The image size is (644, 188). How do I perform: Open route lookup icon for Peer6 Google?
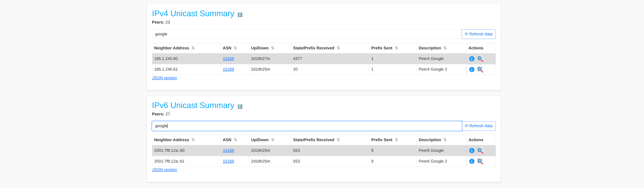point(480,151)
